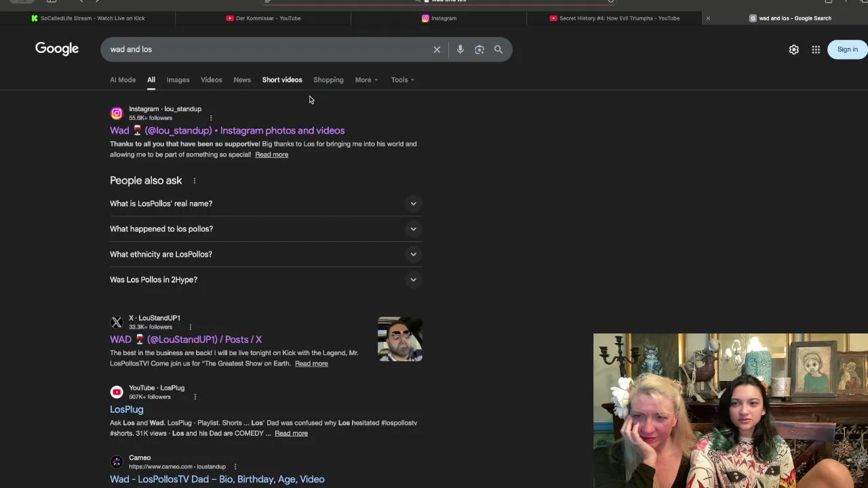Switch to Images results tab
The height and width of the screenshot is (488, 868).
pos(178,80)
